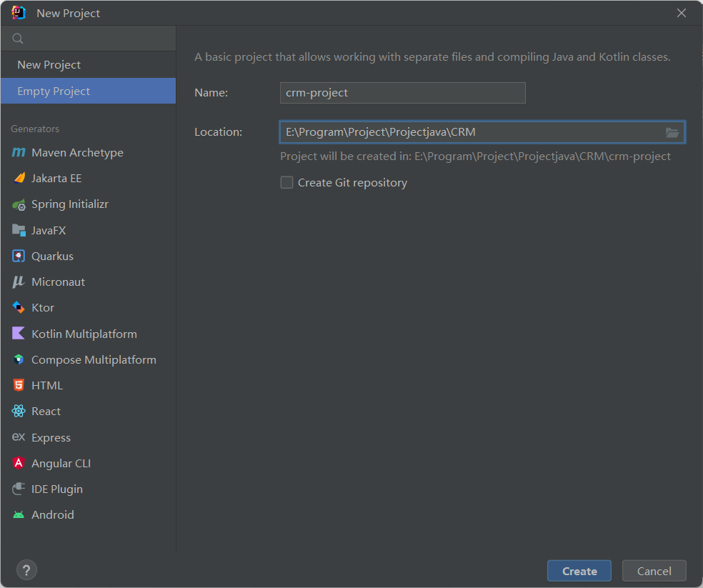Choose the React atom icon
Viewport: 703px width, 588px height.
(19, 412)
